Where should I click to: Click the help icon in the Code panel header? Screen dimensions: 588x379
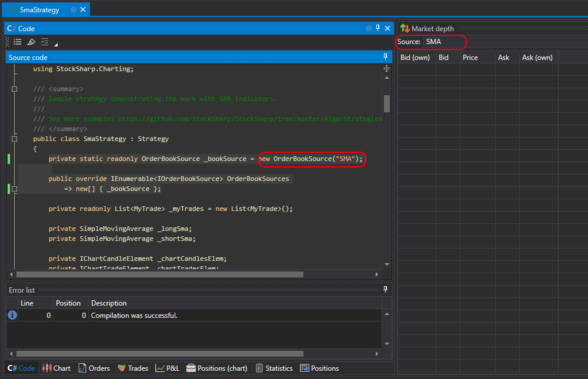[x=369, y=28]
